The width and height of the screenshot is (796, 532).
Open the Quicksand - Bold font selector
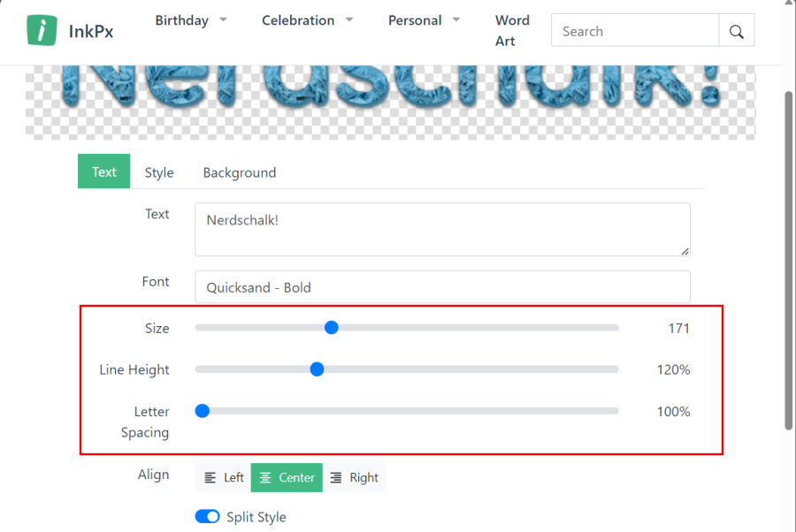(x=442, y=287)
